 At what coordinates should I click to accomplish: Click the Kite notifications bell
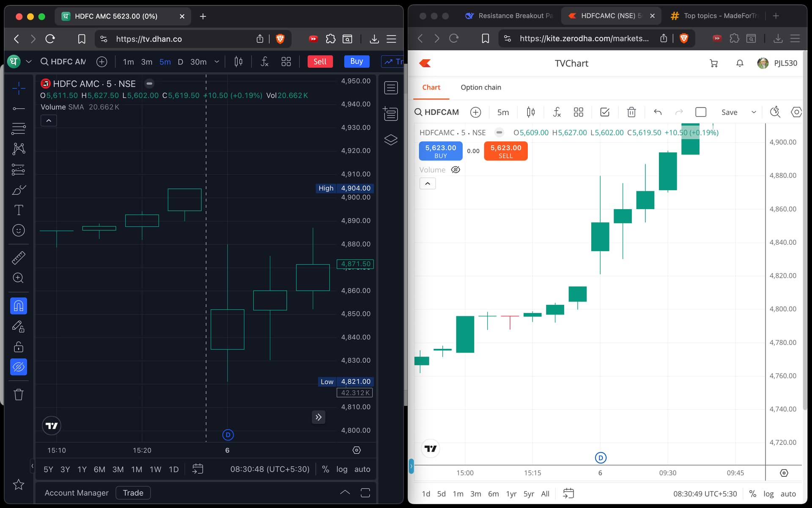click(739, 63)
